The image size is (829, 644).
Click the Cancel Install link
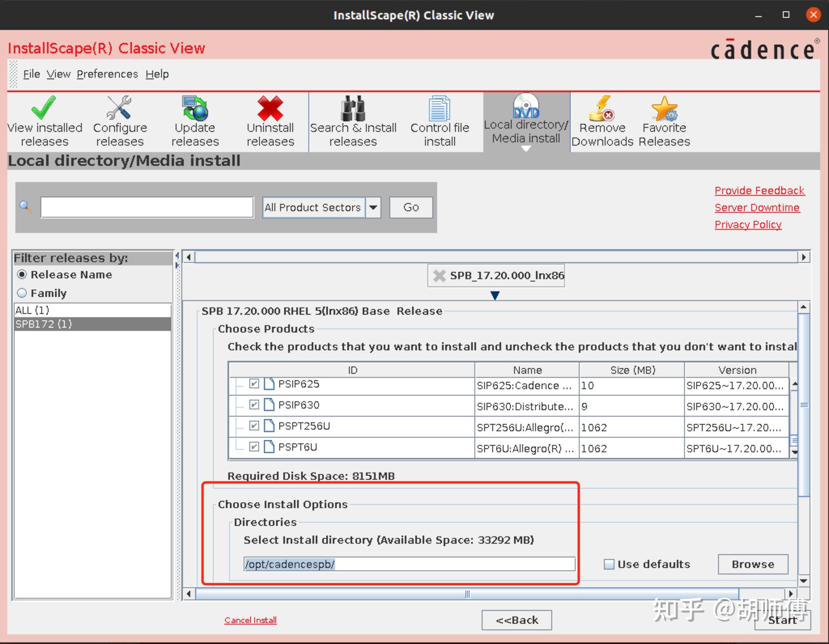click(251, 620)
